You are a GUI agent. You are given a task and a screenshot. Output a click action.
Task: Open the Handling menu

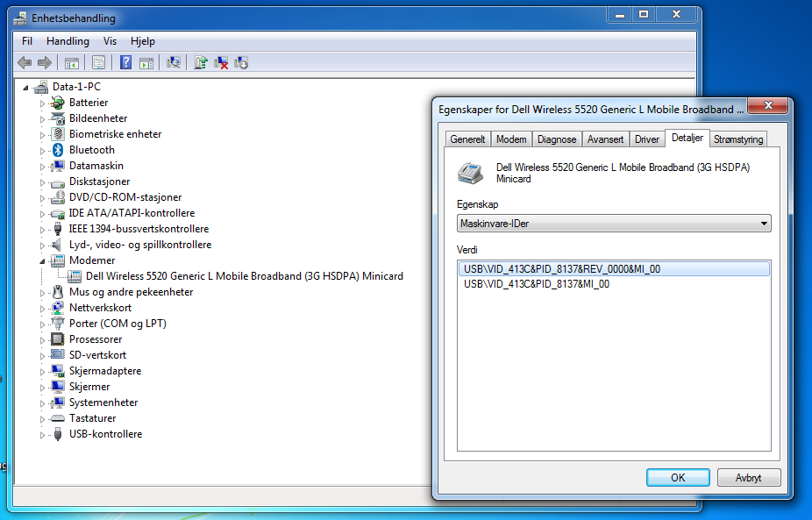click(68, 41)
